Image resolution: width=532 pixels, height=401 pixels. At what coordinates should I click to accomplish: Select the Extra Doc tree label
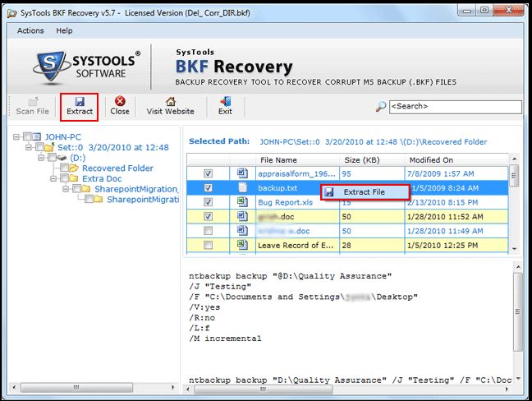[x=102, y=178]
